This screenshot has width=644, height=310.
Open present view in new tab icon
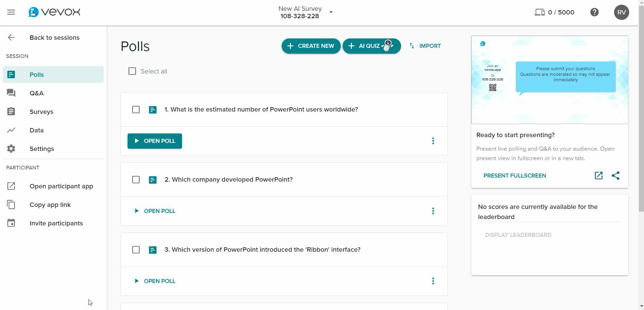coord(599,176)
